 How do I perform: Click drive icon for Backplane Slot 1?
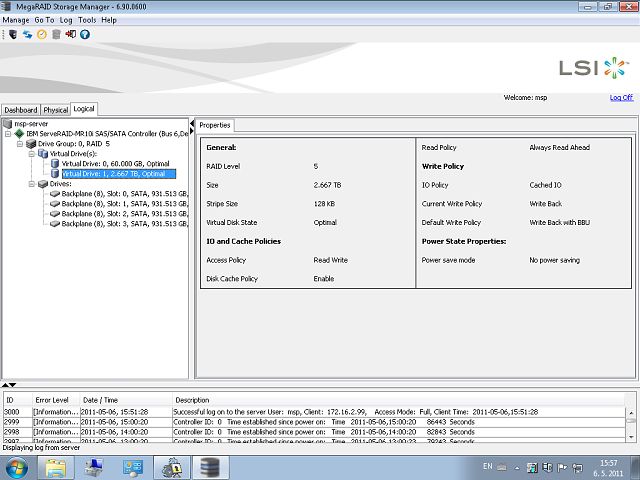(x=55, y=204)
